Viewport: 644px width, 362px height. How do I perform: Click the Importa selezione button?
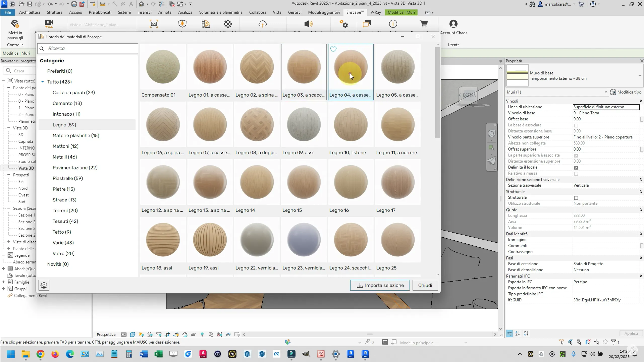(380, 285)
